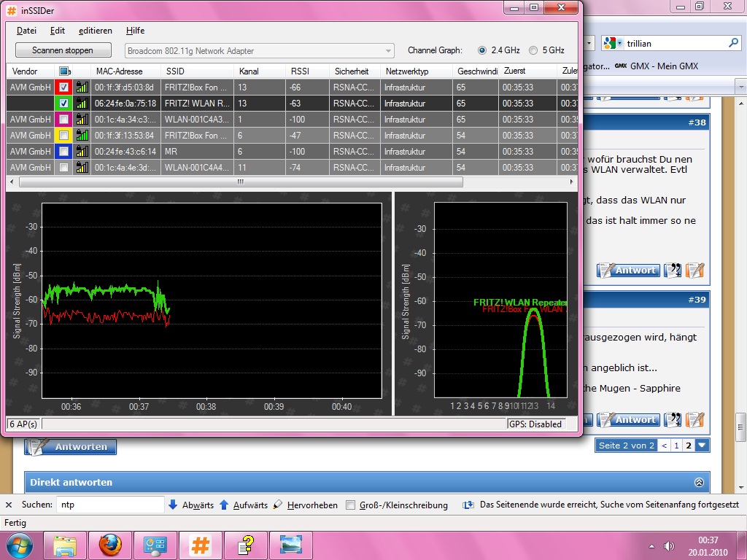Close the browser find bar

click(x=9, y=505)
